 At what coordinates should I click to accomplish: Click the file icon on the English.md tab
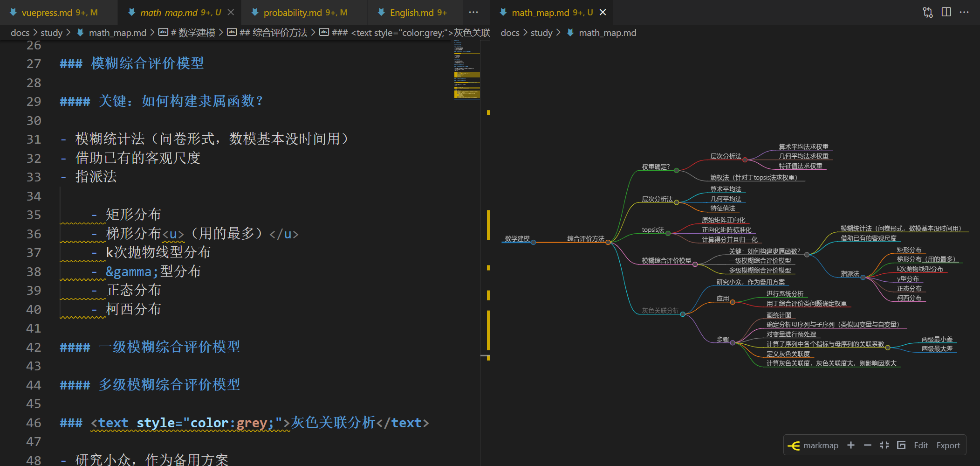point(382,12)
